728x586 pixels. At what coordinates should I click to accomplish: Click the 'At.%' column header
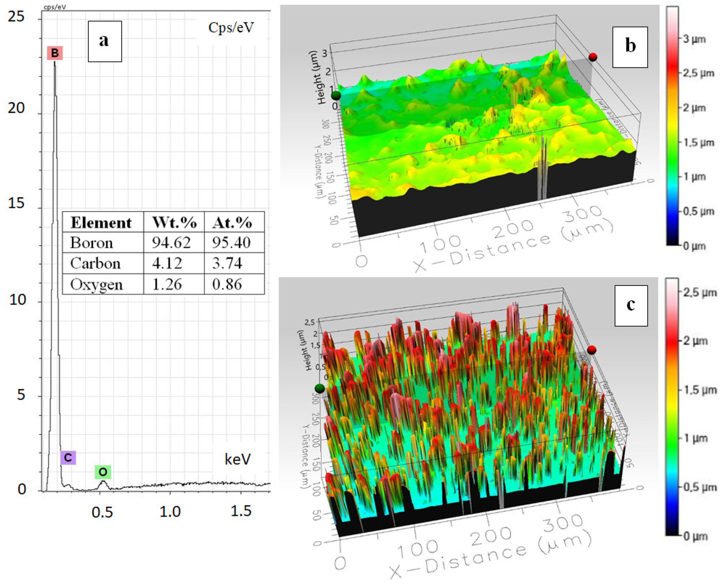232,223
